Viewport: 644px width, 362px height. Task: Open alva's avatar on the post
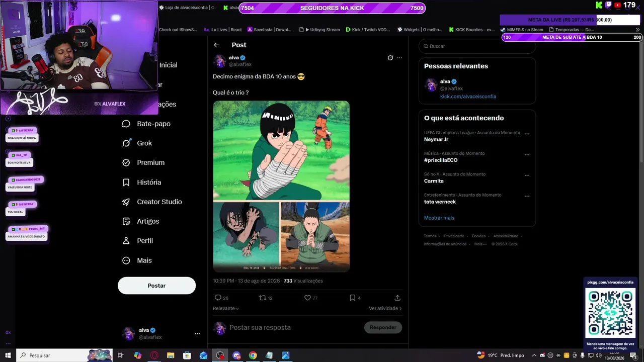[219, 61]
